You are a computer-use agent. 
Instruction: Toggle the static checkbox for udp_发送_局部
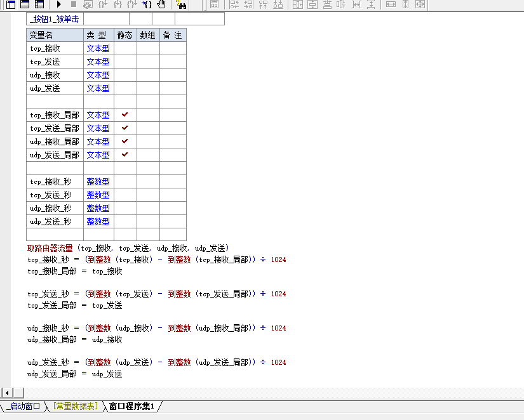[125, 155]
